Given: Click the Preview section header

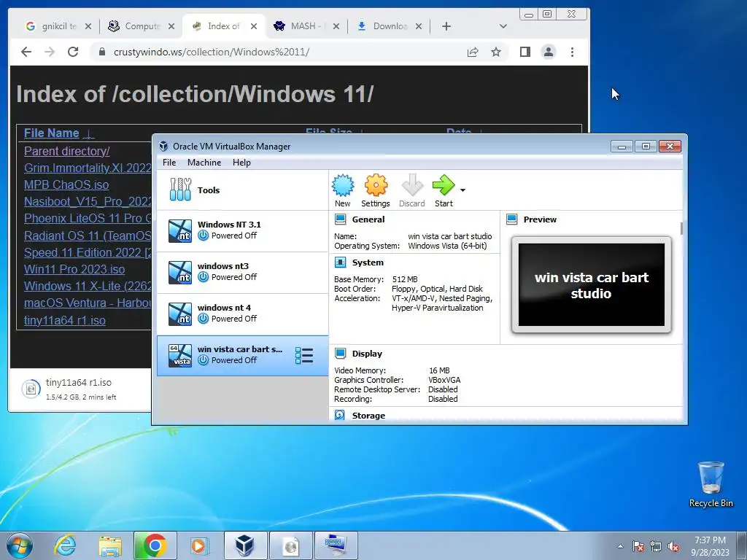Looking at the screenshot, I should 540,219.
